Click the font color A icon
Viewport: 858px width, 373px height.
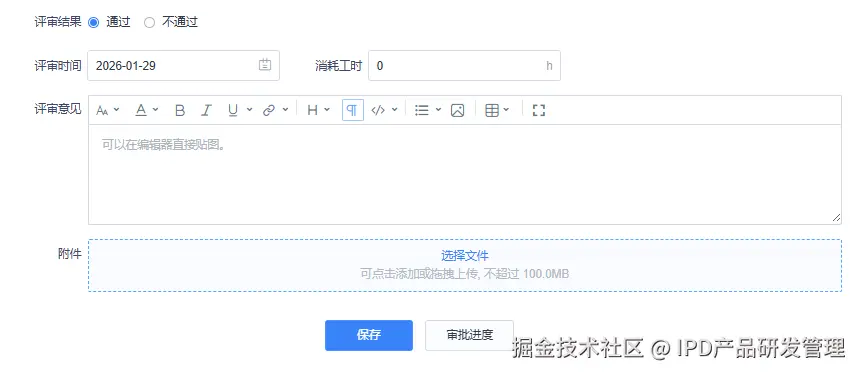141,110
